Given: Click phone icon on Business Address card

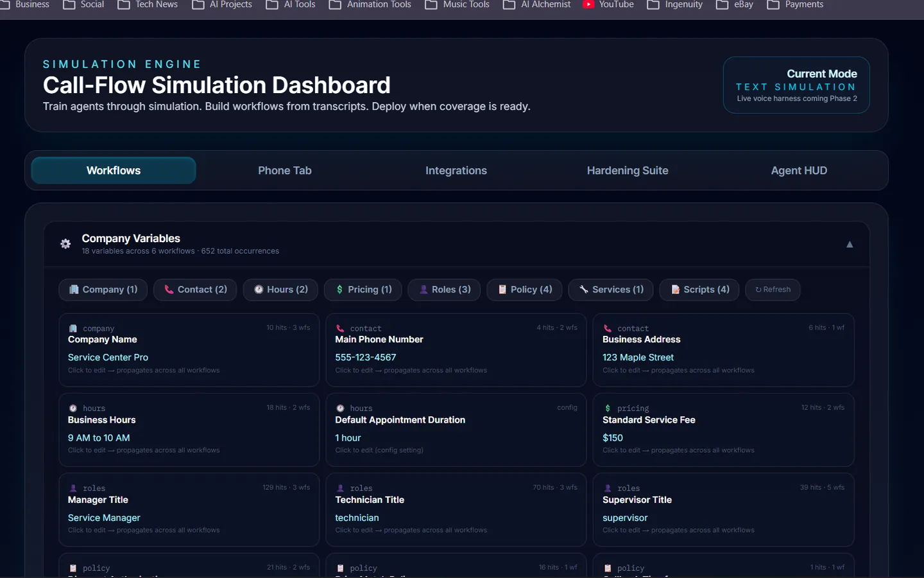Looking at the screenshot, I should click(x=608, y=328).
